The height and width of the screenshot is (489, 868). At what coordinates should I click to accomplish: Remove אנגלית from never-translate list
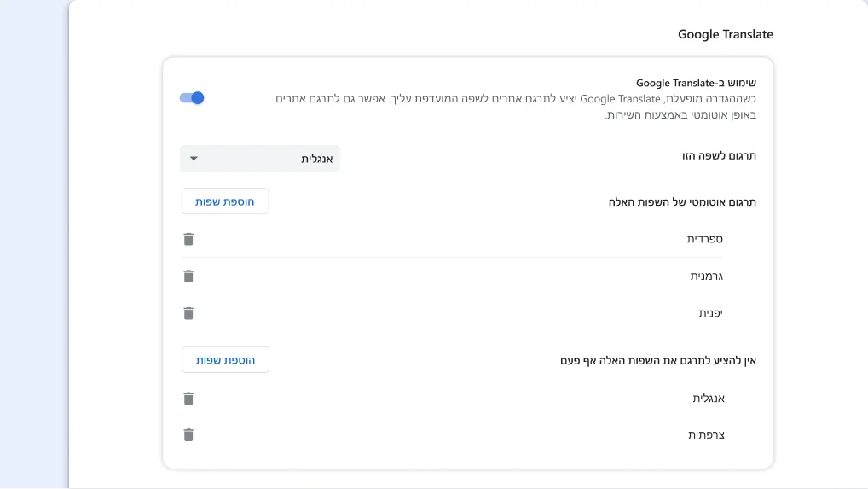[188, 399]
